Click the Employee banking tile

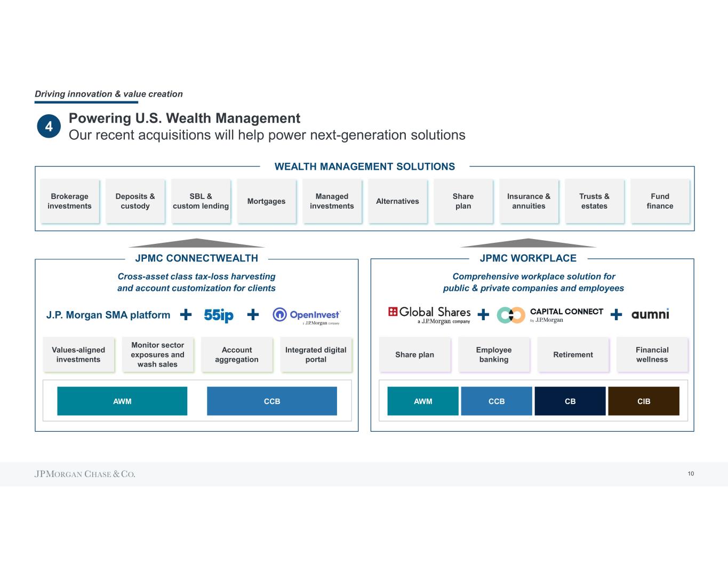pos(494,355)
